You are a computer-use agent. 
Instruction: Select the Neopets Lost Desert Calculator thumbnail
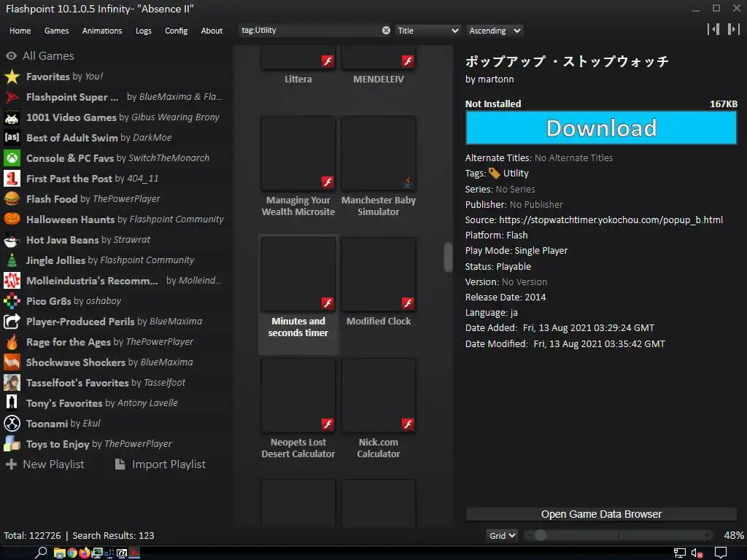coord(298,396)
